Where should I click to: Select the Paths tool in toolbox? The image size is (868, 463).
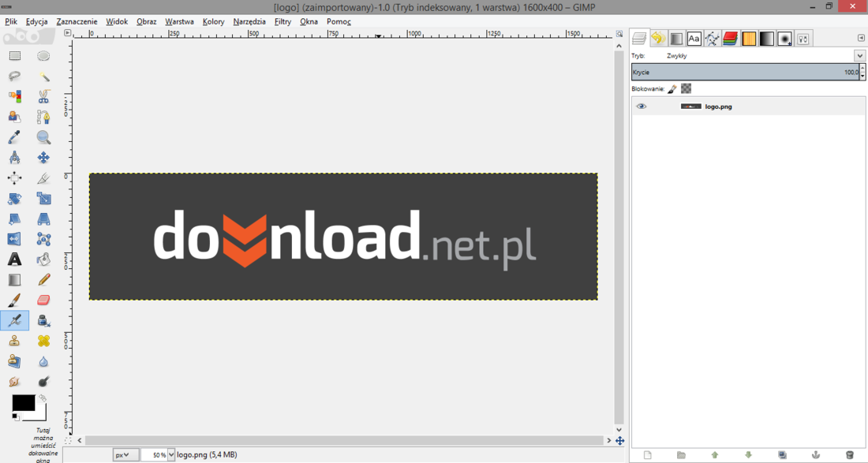(43, 117)
